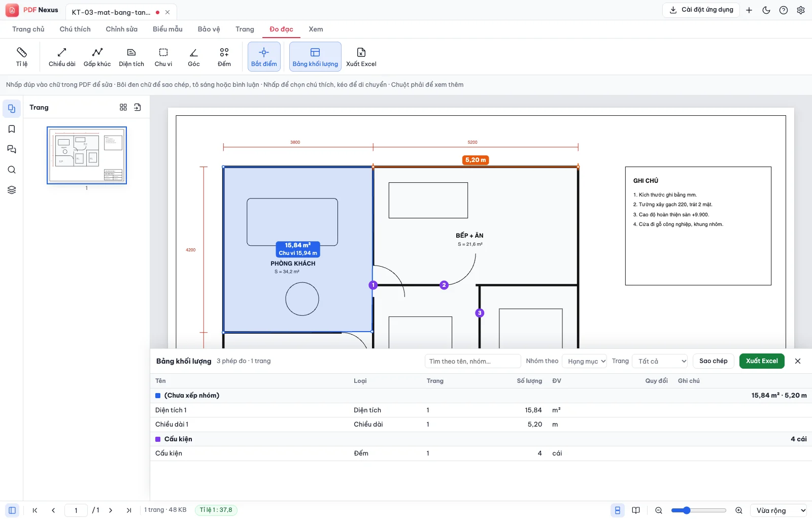Switch to the Bảo vệ tab
The width and height of the screenshot is (812, 519).
pos(209,29)
